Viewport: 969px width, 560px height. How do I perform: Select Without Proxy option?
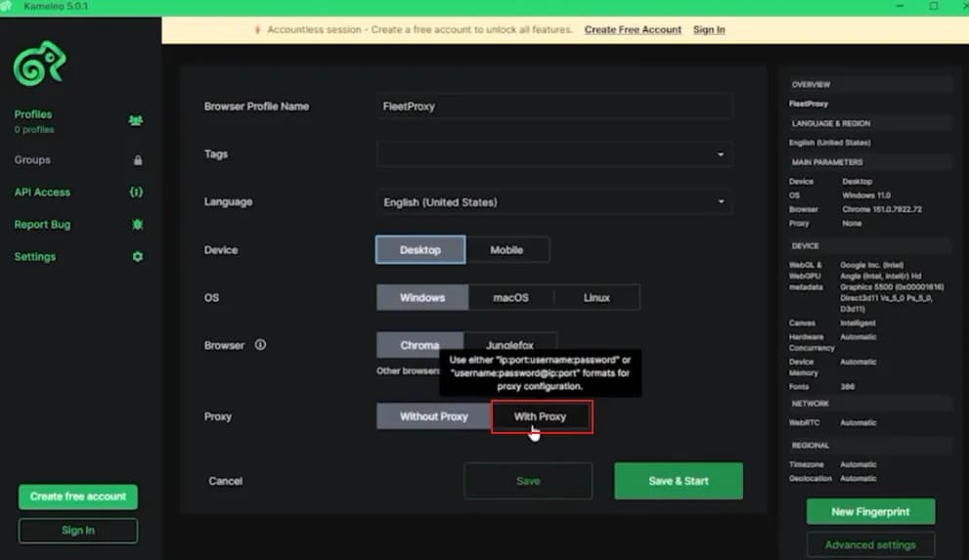point(433,416)
